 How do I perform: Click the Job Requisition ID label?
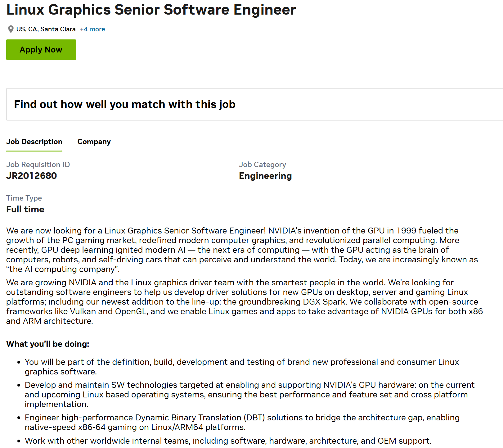pyautogui.click(x=38, y=165)
